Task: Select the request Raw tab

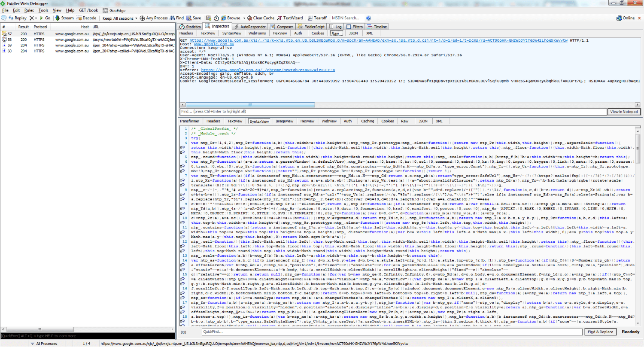Action: coord(336,33)
